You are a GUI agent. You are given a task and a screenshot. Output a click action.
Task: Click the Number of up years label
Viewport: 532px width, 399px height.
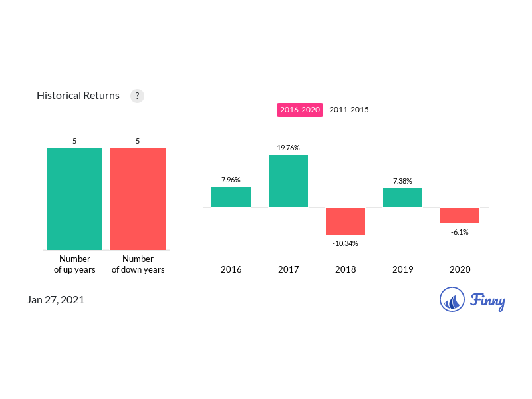pyautogui.click(x=74, y=264)
